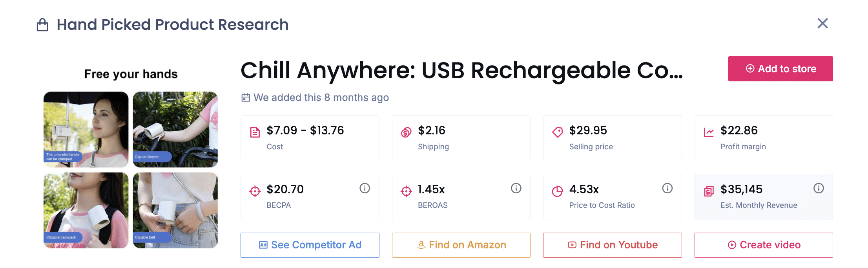Click the Shipping coin icon
Screen dimensions: 868x268
click(x=406, y=132)
